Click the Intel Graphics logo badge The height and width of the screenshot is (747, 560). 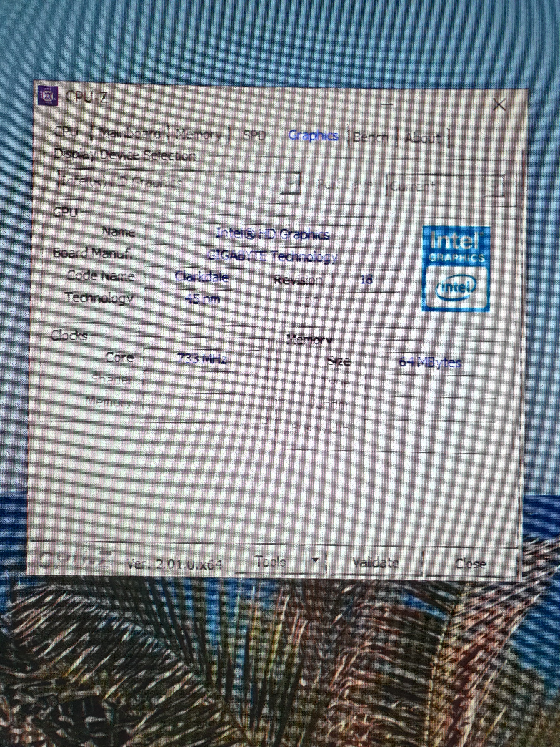pos(456,269)
